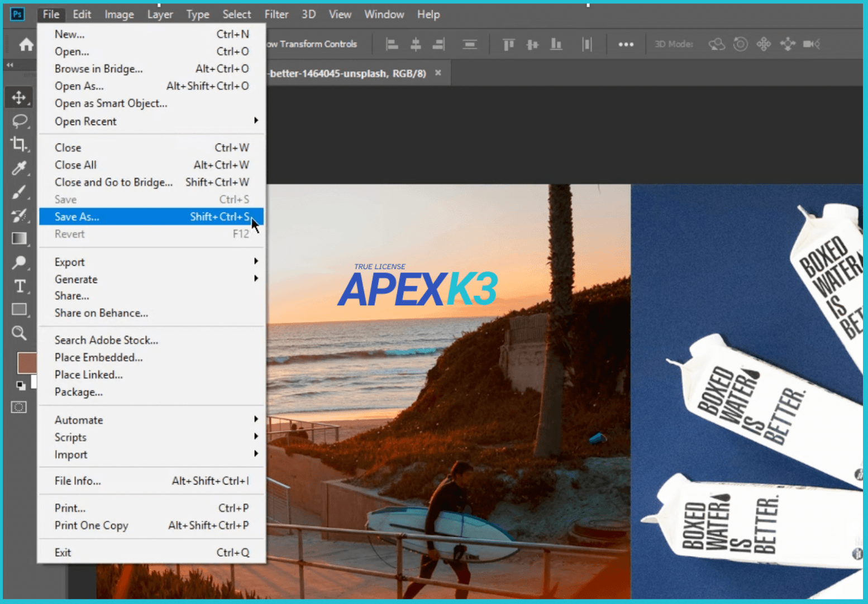This screenshot has width=868, height=604.
Task: Click Align left edges icon
Action: (x=392, y=44)
